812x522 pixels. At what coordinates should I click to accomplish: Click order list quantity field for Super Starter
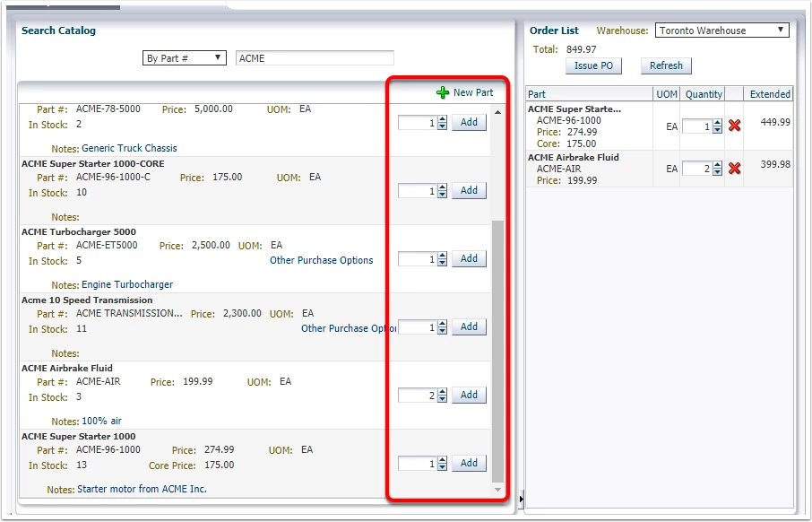point(697,126)
